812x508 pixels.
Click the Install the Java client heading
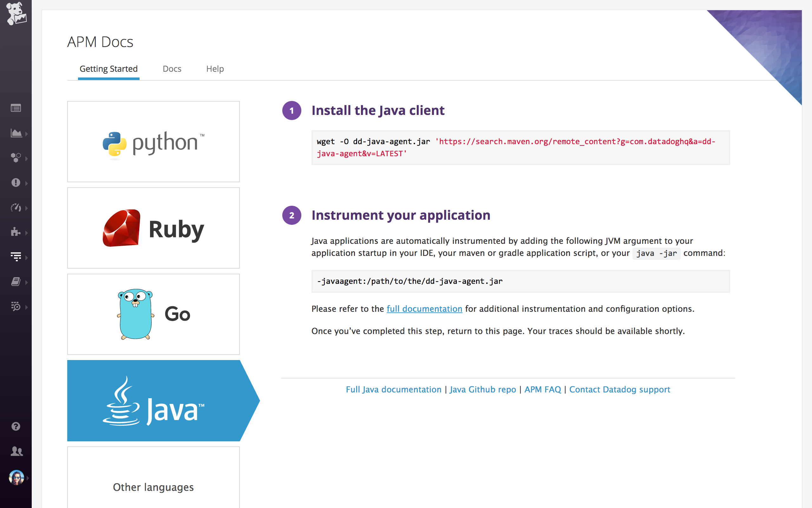378,110
